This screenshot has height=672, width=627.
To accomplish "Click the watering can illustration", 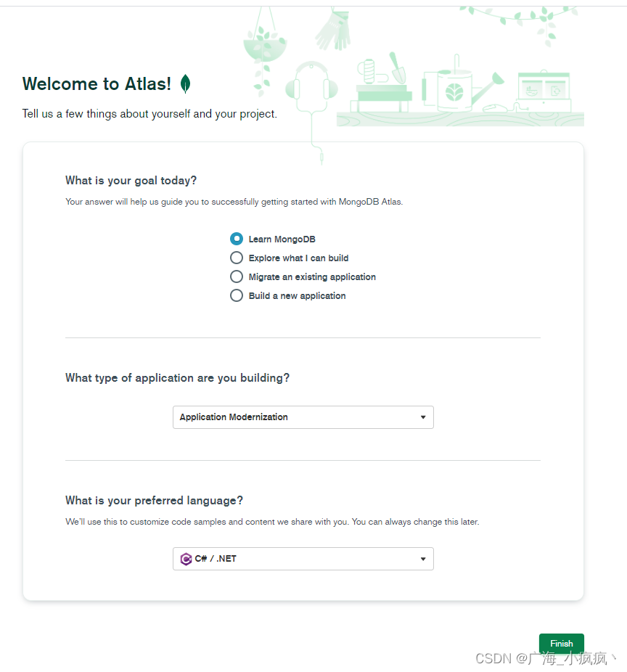I will pyautogui.click(x=456, y=89).
